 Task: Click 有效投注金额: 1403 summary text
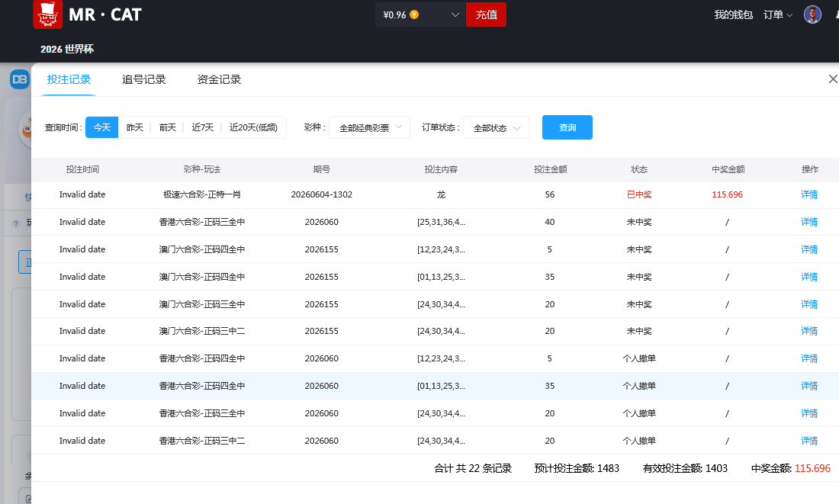point(685,469)
